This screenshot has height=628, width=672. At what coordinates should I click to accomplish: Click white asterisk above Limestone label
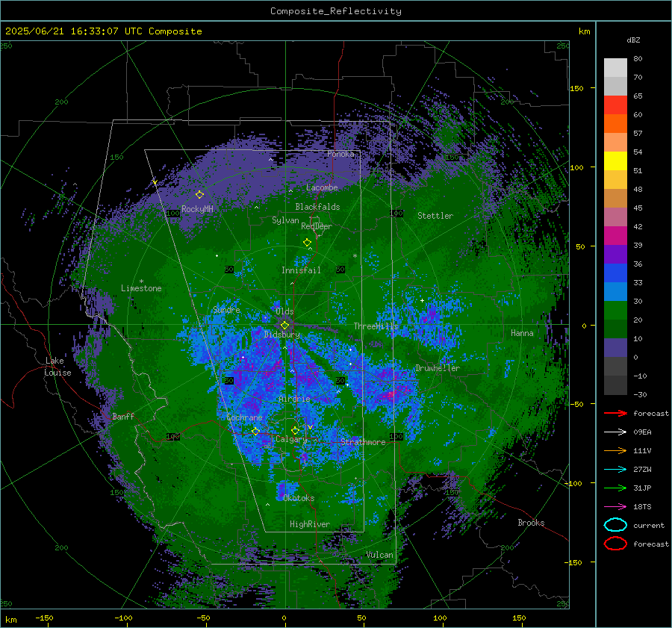141,282
